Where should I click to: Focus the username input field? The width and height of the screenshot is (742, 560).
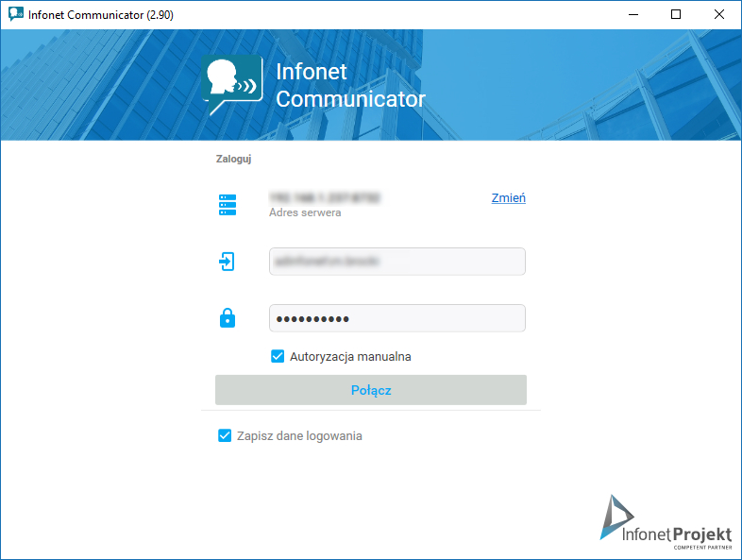point(397,262)
